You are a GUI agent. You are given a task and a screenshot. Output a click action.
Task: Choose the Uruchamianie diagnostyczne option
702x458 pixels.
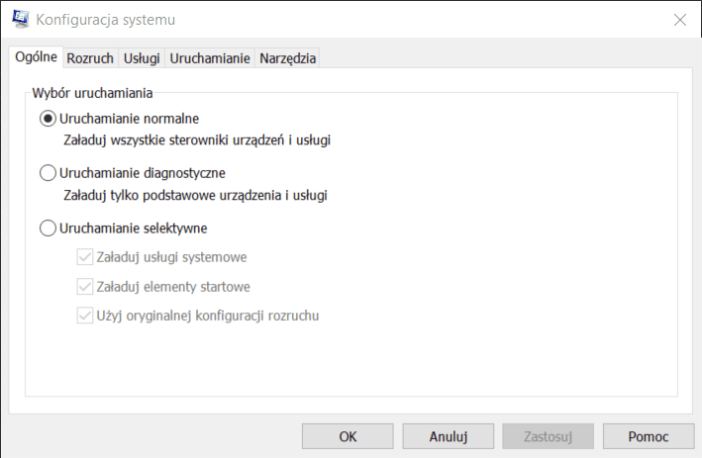(48, 173)
